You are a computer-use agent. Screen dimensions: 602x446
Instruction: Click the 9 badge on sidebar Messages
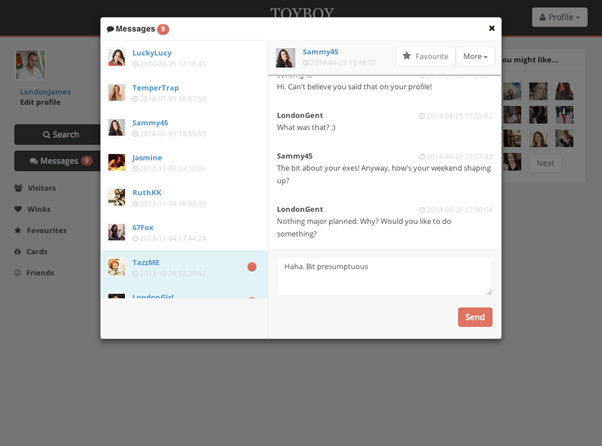click(x=87, y=161)
